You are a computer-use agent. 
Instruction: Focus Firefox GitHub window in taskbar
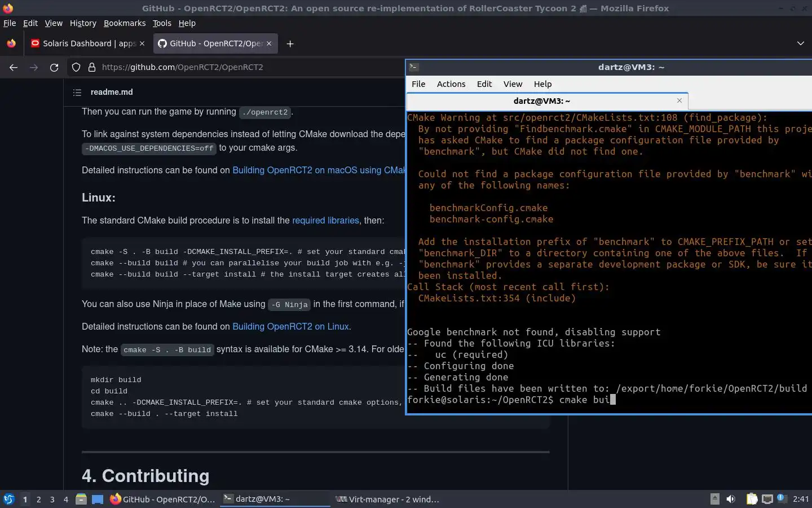(162, 499)
